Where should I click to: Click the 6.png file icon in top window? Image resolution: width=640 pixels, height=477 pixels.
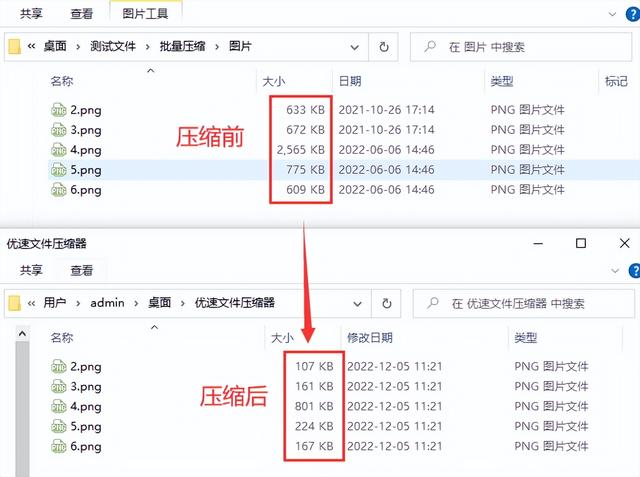point(59,190)
